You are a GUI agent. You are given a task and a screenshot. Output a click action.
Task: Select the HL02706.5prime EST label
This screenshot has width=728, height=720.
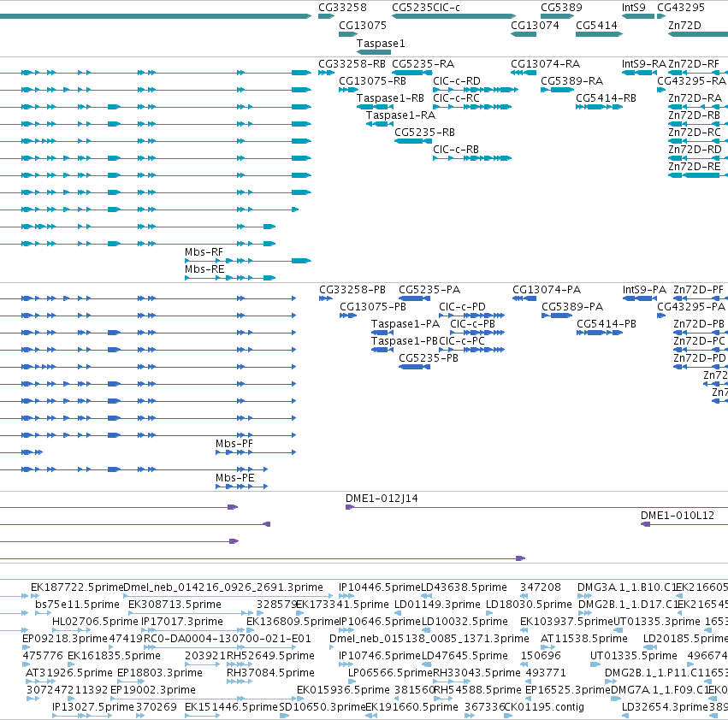(95, 622)
